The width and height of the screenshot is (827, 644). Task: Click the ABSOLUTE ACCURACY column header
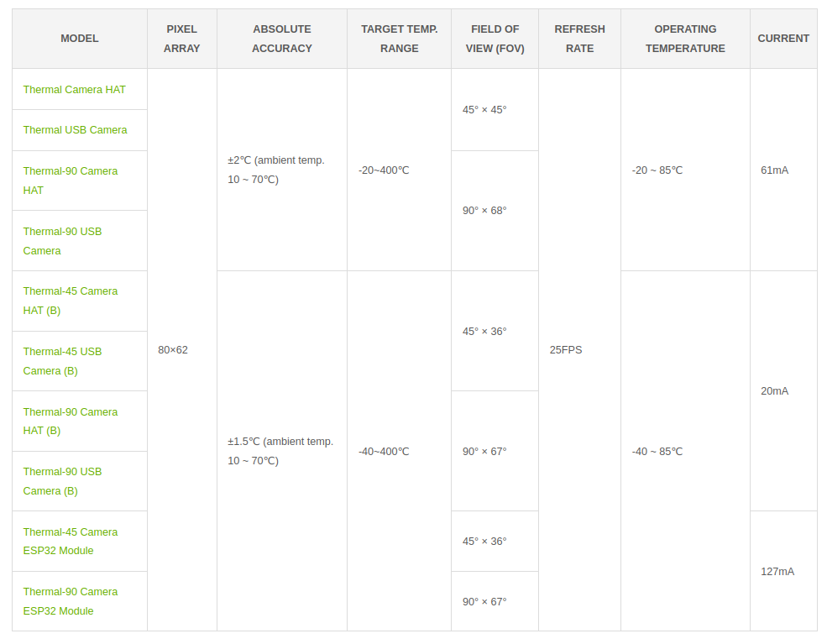tap(281, 39)
